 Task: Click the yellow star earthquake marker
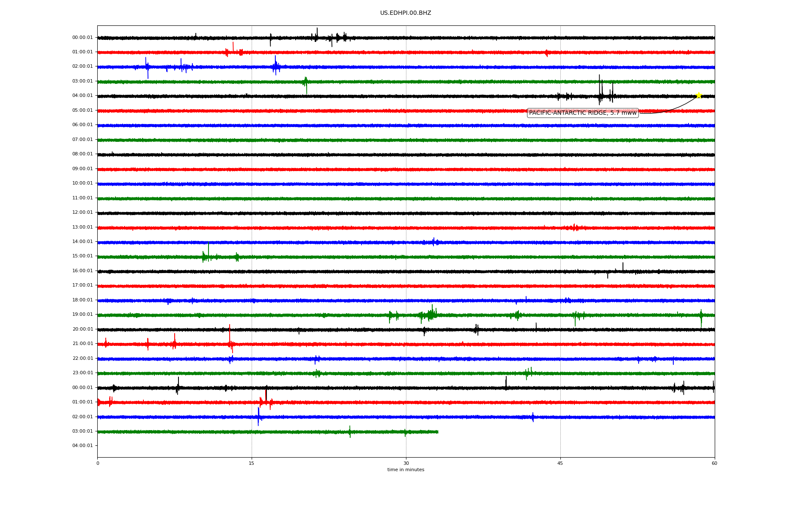699,95
